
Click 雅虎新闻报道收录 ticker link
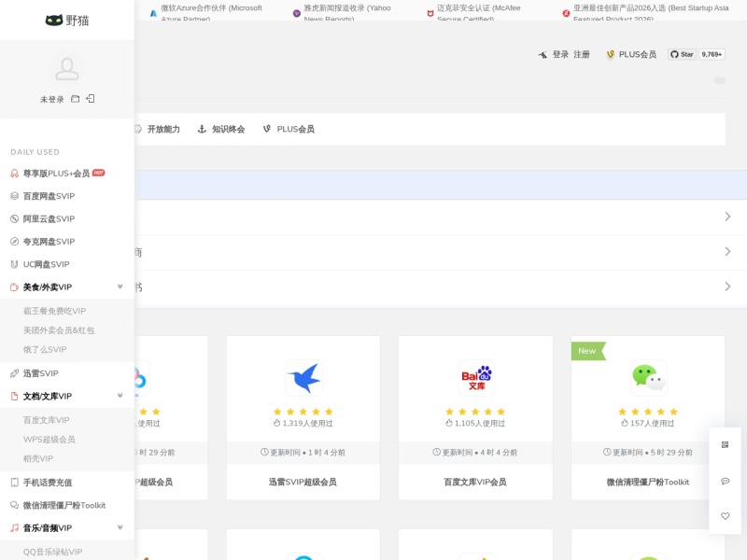pos(347,13)
